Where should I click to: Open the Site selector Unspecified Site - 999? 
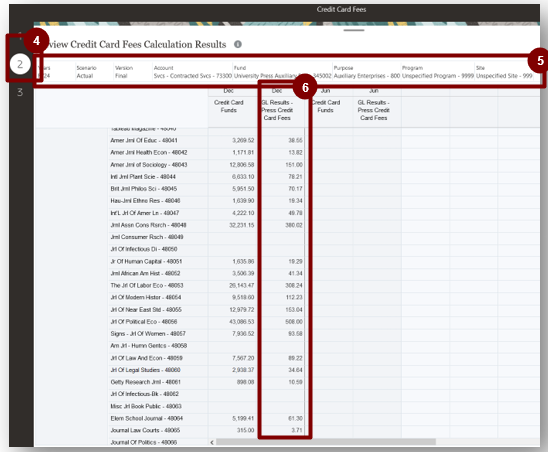click(504, 72)
